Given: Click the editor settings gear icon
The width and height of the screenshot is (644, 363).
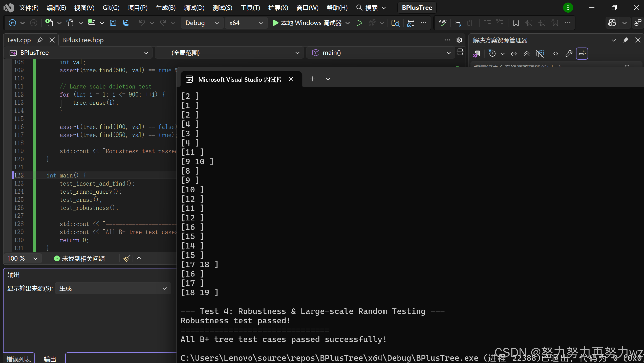Looking at the screenshot, I should [x=459, y=40].
